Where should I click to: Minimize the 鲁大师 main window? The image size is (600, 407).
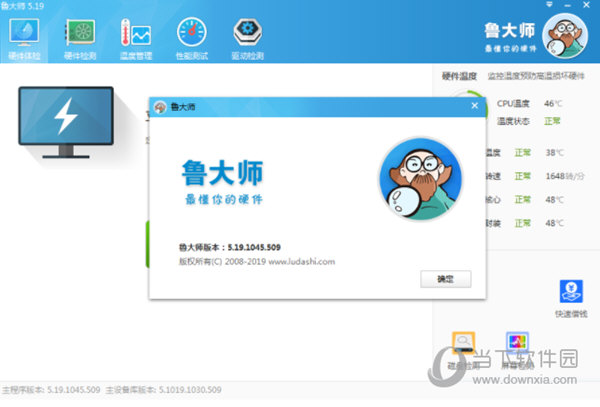568,5
